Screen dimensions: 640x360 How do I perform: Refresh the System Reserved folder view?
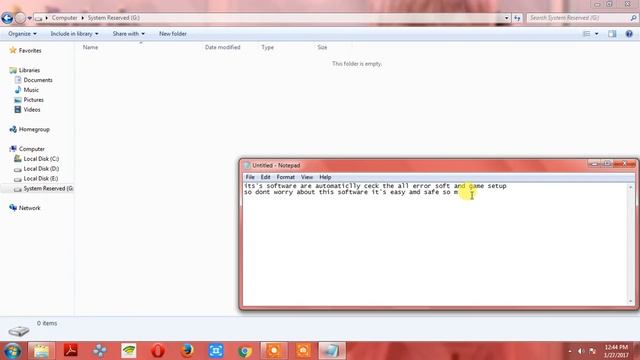[x=517, y=18]
